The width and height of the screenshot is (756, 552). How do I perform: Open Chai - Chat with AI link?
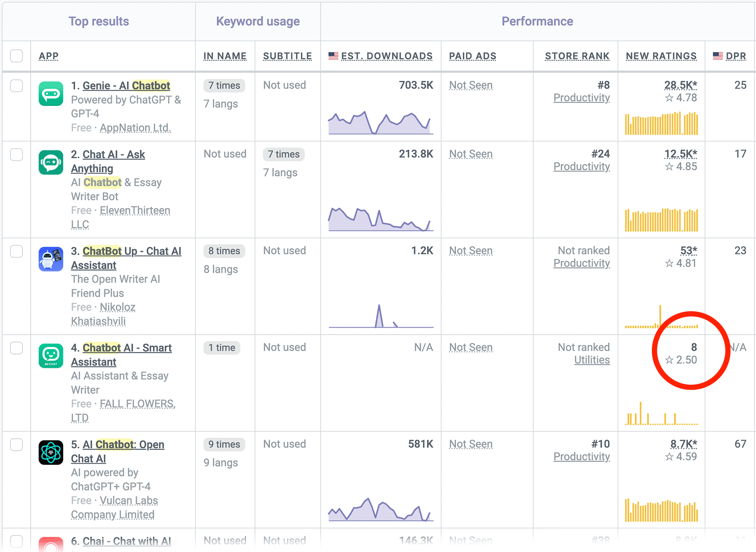click(x=127, y=541)
